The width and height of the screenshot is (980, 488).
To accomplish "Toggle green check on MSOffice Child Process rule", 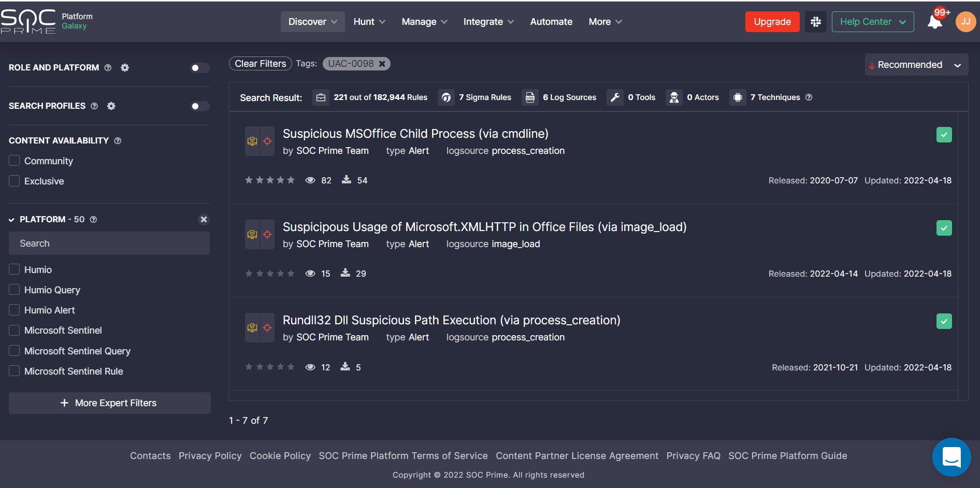I will (944, 135).
